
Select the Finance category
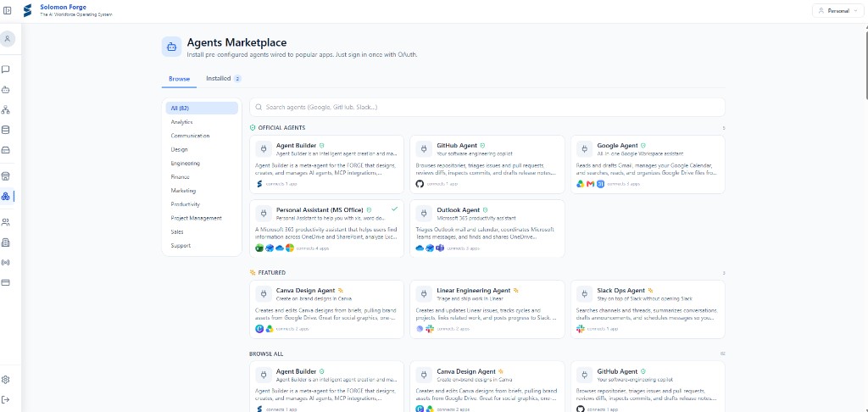pyautogui.click(x=202, y=177)
